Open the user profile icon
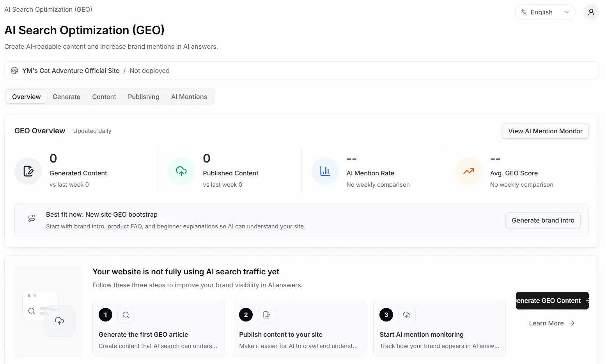This screenshot has height=364, width=606. tap(591, 12)
